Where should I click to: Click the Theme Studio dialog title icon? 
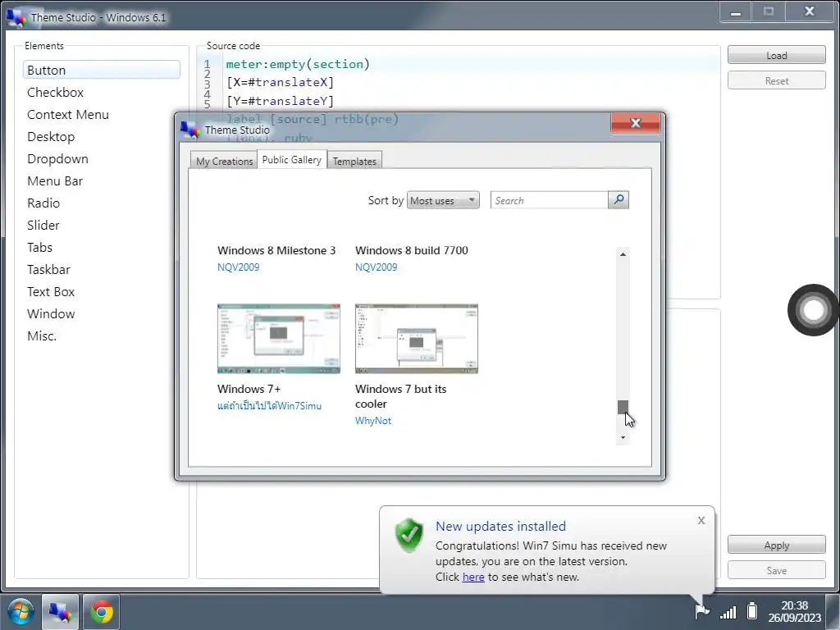pyautogui.click(x=189, y=130)
